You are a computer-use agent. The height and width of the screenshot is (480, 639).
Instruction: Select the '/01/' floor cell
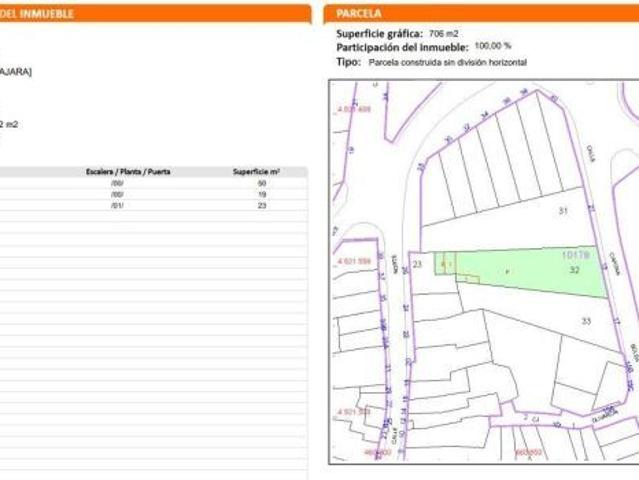coord(117,205)
